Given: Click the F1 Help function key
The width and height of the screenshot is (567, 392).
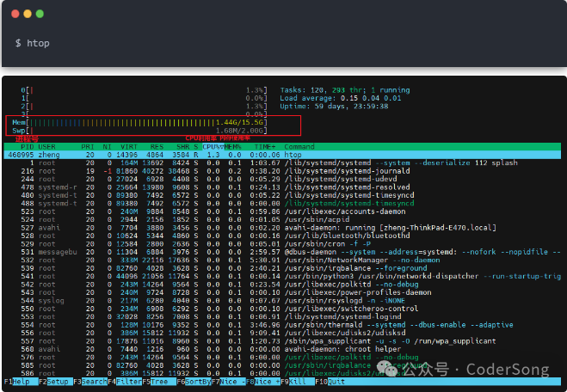Looking at the screenshot, I should click(x=21, y=382).
